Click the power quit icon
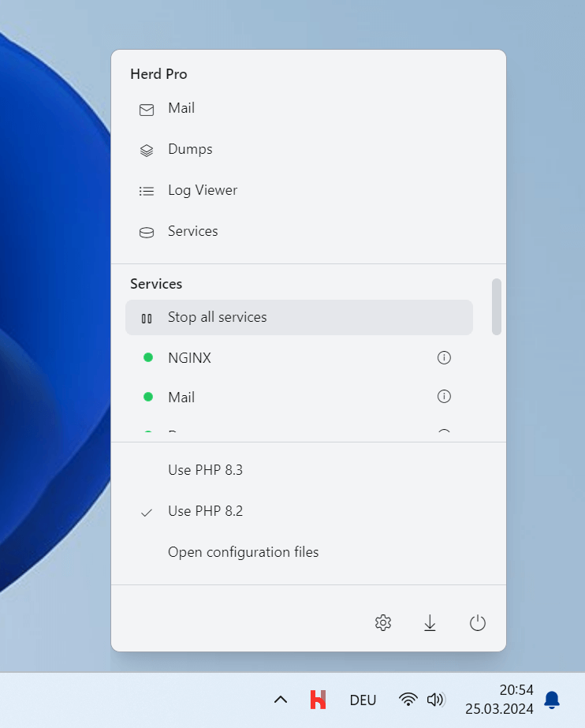This screenshot has width=585, height=728. 477,623
